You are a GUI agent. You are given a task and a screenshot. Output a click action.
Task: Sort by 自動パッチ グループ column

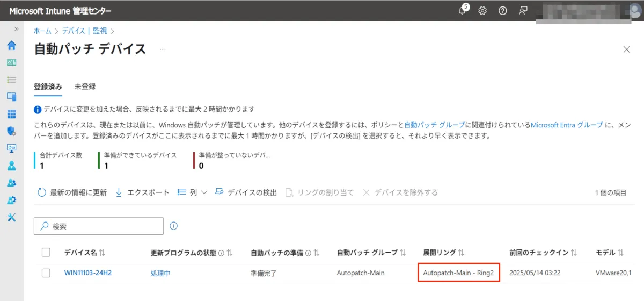click(371, 252)
